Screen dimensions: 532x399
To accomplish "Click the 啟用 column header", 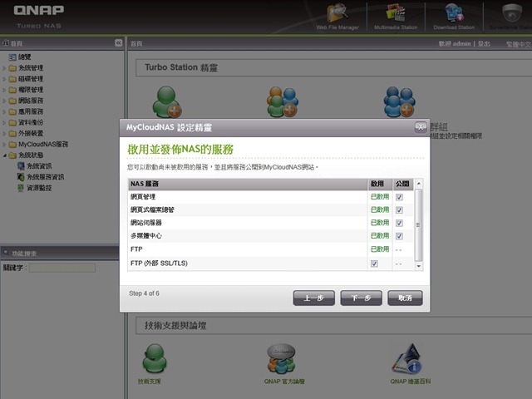I will click(x=380, y=184).
